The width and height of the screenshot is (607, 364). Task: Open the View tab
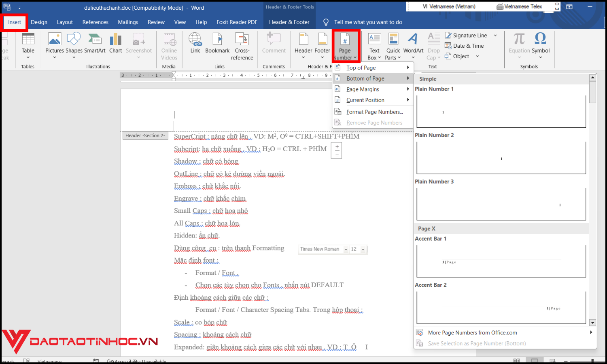click(x=180, y=22)
